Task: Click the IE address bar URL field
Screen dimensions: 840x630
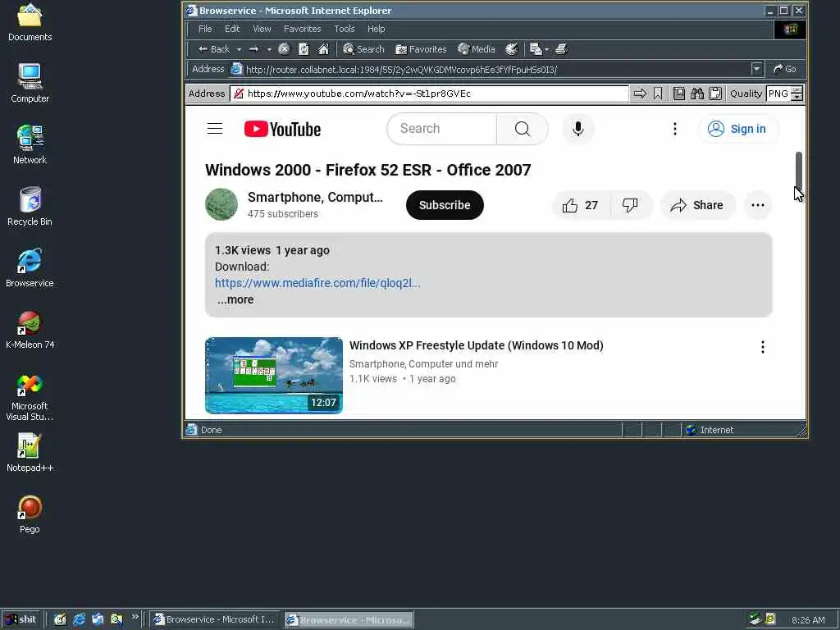Action: [490, 70]
